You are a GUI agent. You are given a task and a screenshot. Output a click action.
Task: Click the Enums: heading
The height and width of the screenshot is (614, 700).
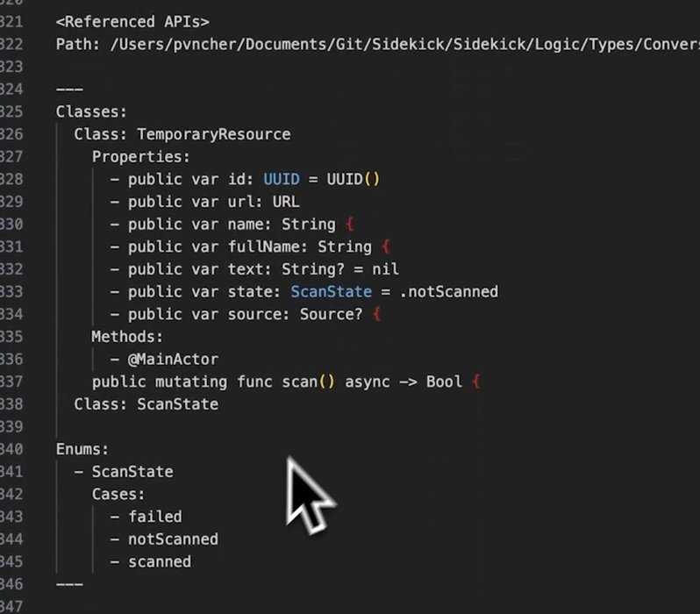(x=82, y=449)
